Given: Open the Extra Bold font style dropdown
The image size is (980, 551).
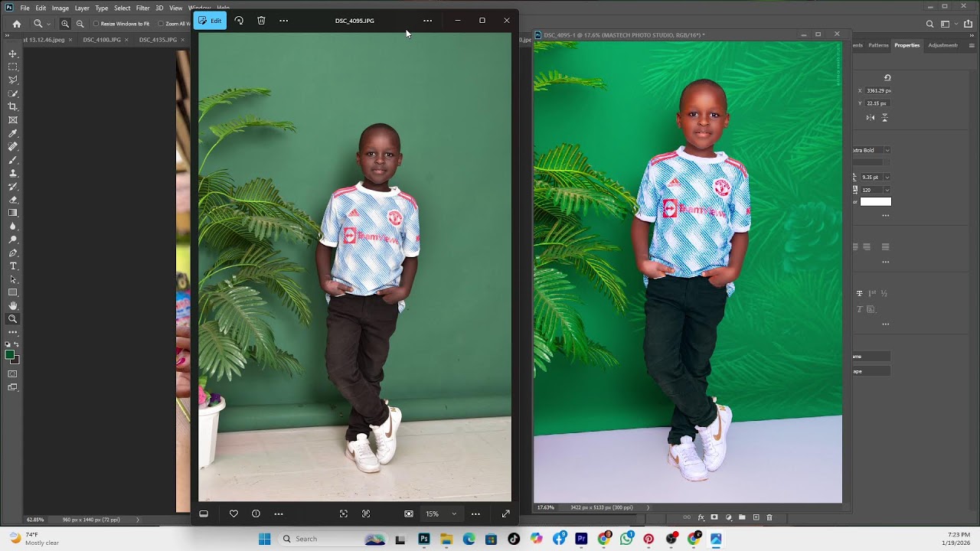Looking at the screenshot, I should [x=887, y=150].
